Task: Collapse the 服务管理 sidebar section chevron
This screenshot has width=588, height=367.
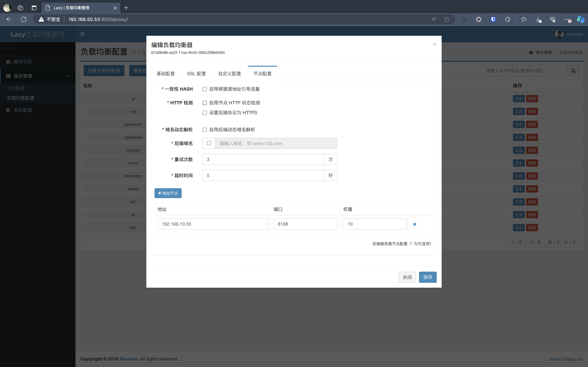Action: click(x=68, y=76)
